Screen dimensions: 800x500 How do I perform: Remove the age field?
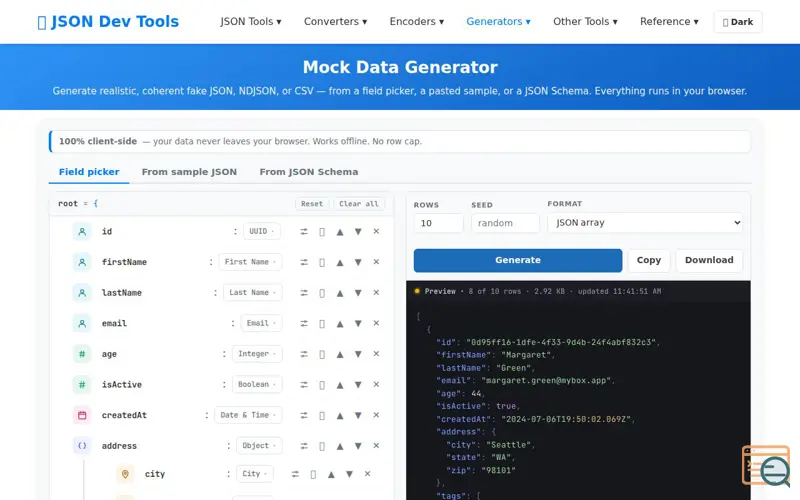[x=376, y=354]
